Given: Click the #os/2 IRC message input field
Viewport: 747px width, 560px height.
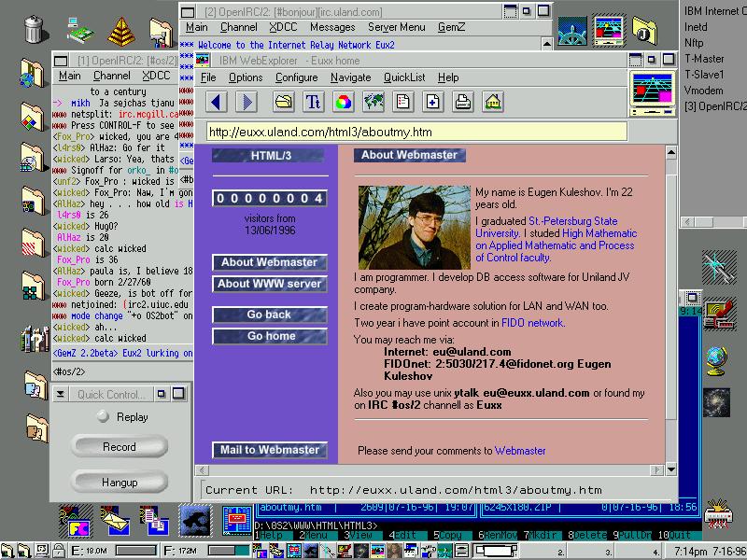Looking at the screenshot, I should pyautogui.click(x=122, y=371).
